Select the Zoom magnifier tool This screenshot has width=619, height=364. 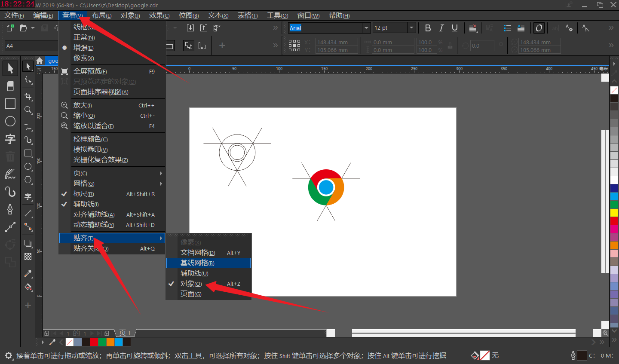[x=28, y=110]
